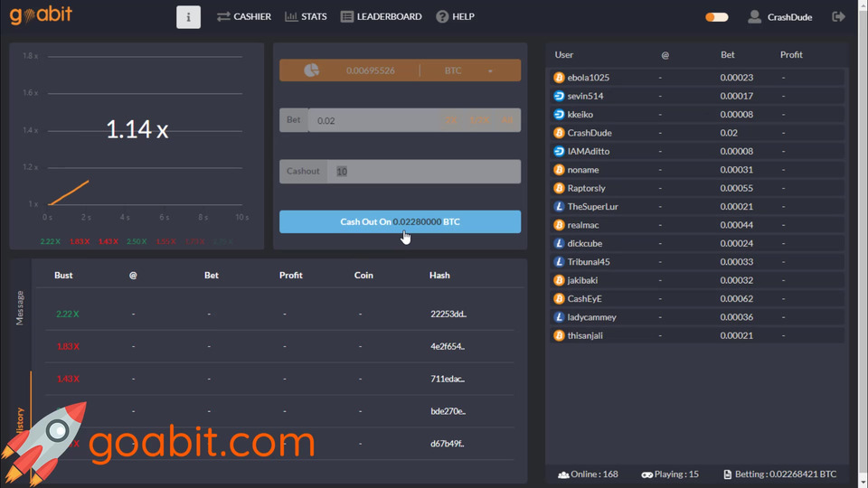Click hash d67b49f.. in history
The width and height of the screenshot is (868, 488).
point(448,443)
